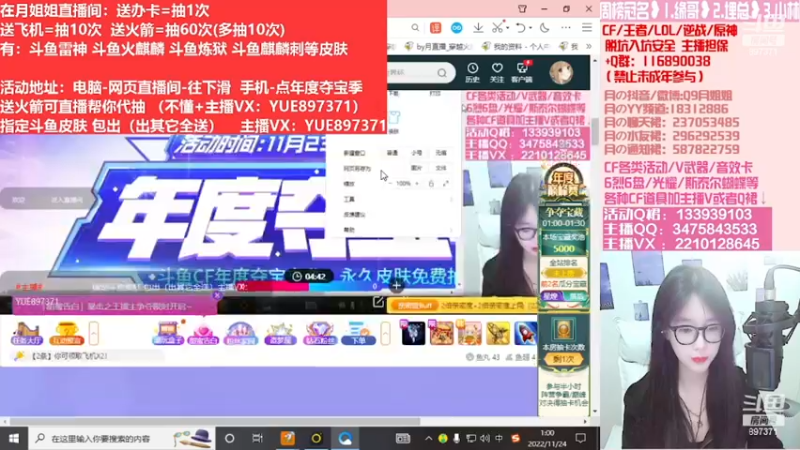
Task: Click the zoom minus stepper in menu
Action: [x=391, y=183]
